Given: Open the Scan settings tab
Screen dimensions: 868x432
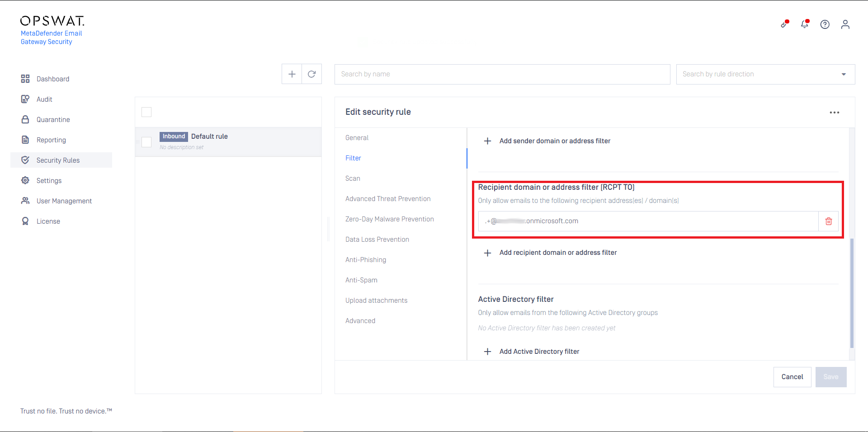Looking at the screenshot, I should (353, 178).
